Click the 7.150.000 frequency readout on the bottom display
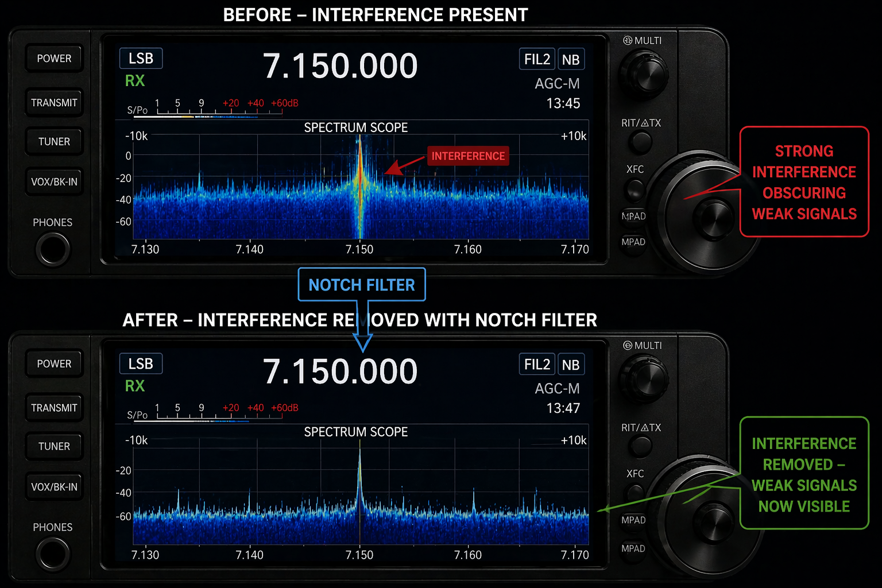Viewport: 882px width, 588px height. click(340, 371)
